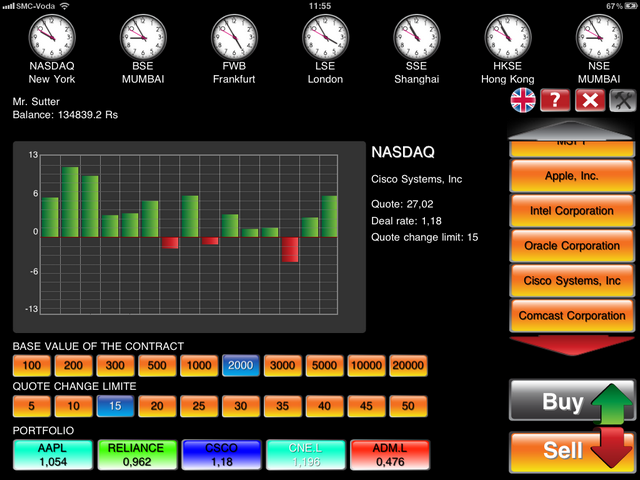The image size is (640, 480).
Task: Tap the Wi-Fi icon in the status bar
Action: coord(64,6)
